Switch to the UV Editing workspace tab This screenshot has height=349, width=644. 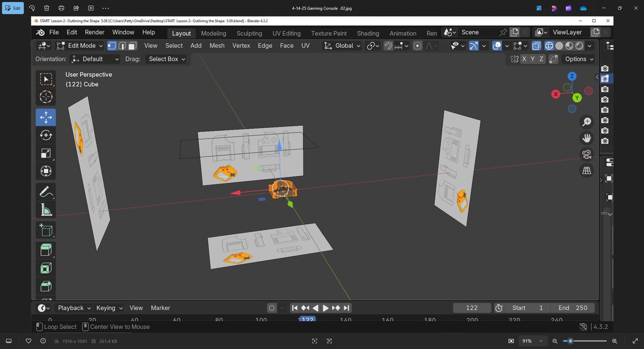click(286, 33)
